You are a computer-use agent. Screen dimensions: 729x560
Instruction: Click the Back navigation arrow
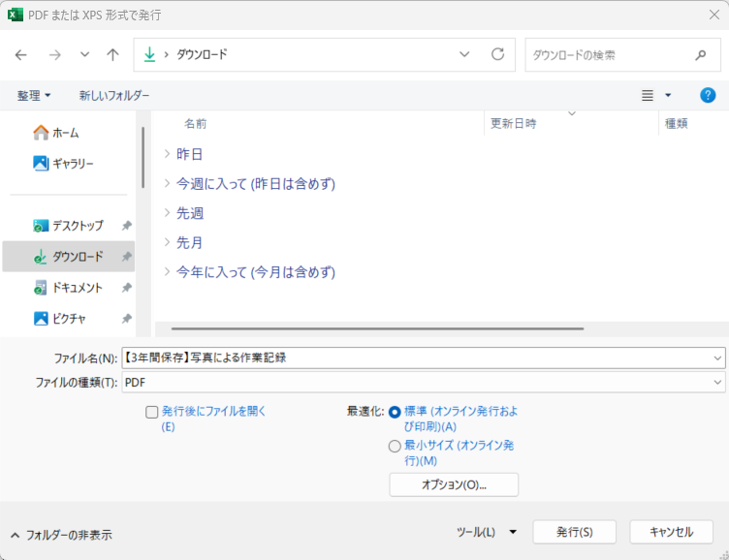pos(21,55)
